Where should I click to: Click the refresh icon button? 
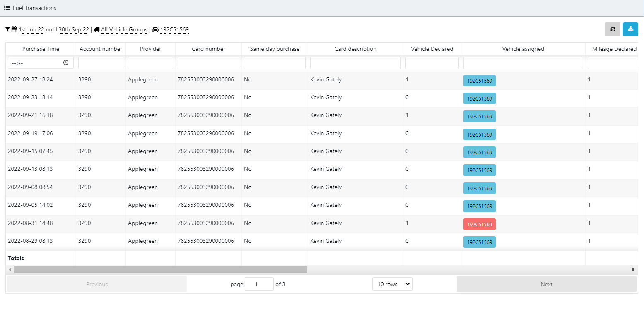tap(613, 29)
